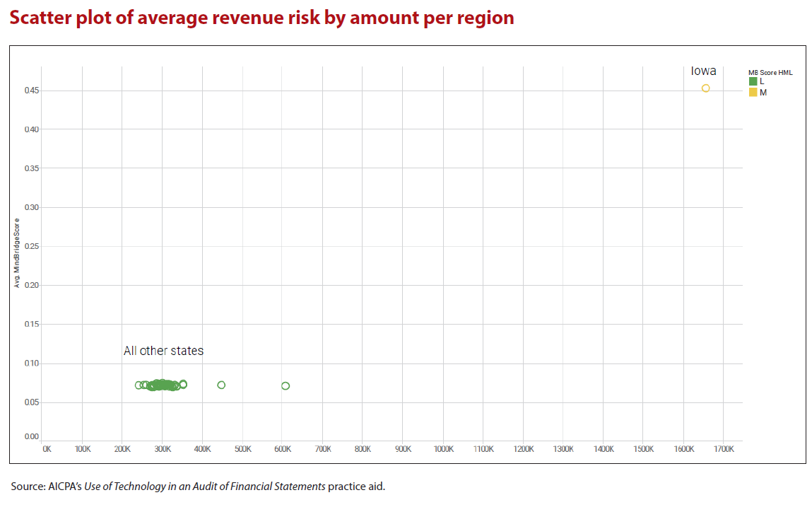
Task: Click the 'Avg. MindBridgeScore' y-axis title
Action: [18, 252]
